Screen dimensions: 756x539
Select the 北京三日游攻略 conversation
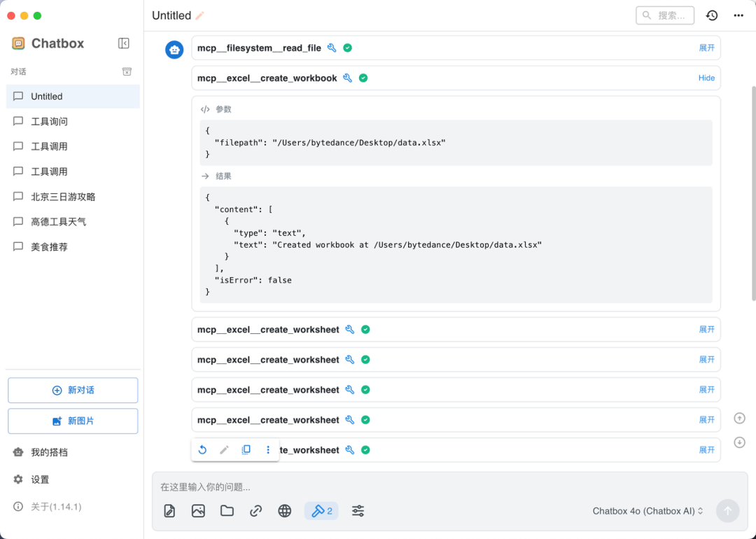(x=63, y=197)
